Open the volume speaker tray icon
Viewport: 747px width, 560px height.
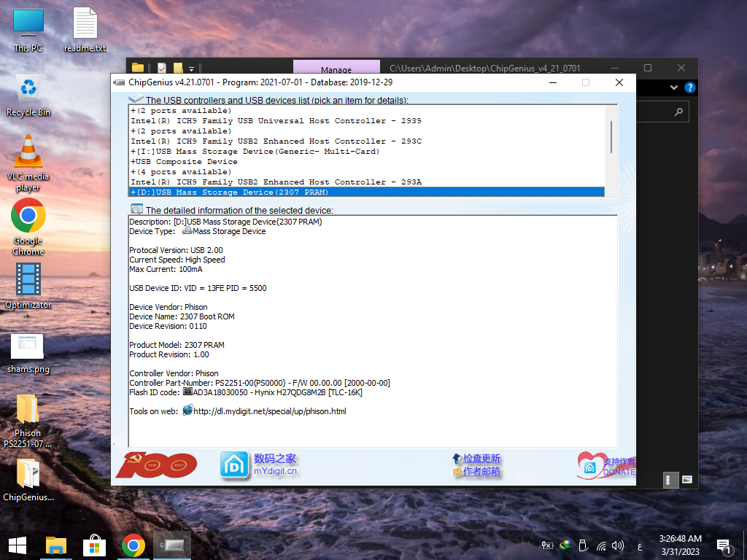click(x=618, y=545)
